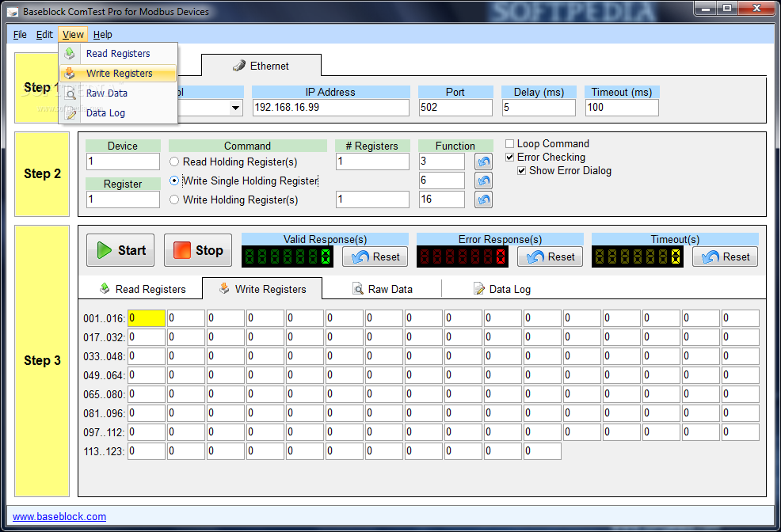Viewport: 781px width, 532px height.
Task: Click last cell of row 113..123
Action: point(543,451)
